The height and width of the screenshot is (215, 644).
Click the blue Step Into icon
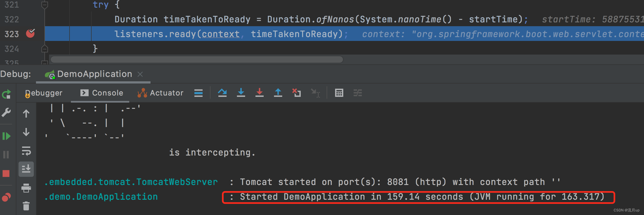click(241, 93)
